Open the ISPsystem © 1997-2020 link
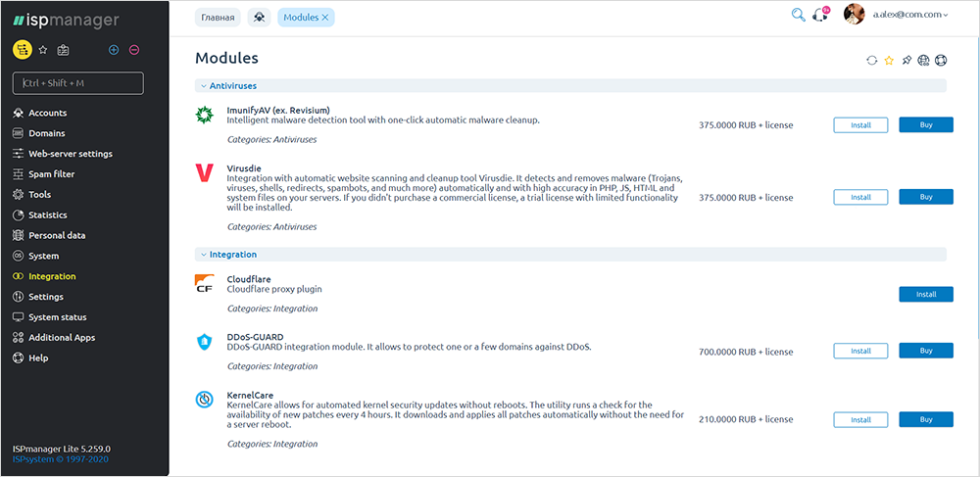Viewport: 980px width, 477px height. [x=61, y=459]
